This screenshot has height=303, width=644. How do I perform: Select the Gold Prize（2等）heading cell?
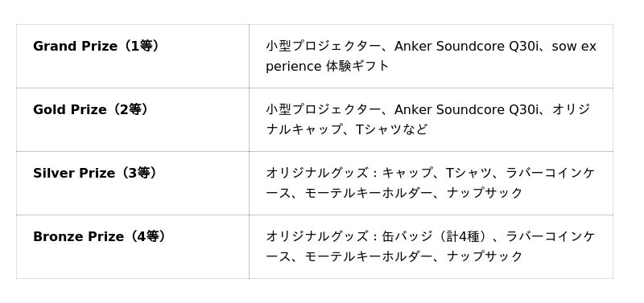point(133,120)
